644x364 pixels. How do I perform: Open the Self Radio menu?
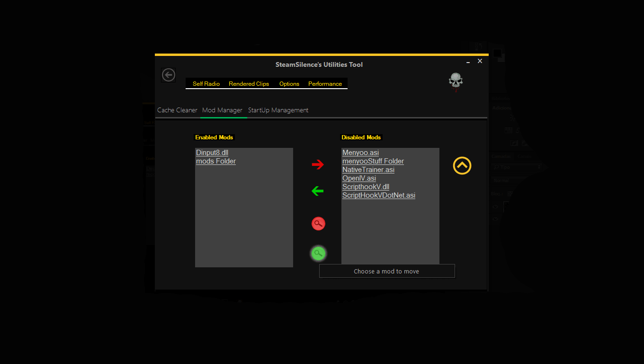(x=206, y=84)
